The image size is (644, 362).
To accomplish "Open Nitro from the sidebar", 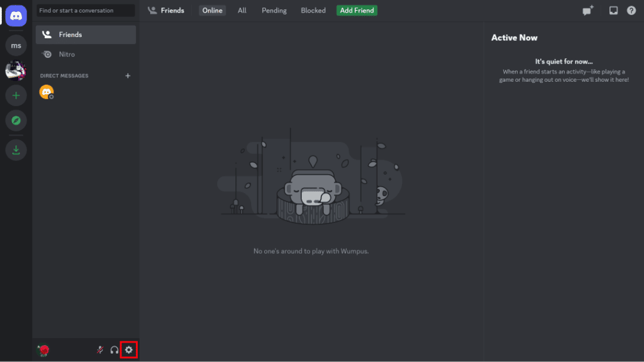I will (x=86, y=54).
